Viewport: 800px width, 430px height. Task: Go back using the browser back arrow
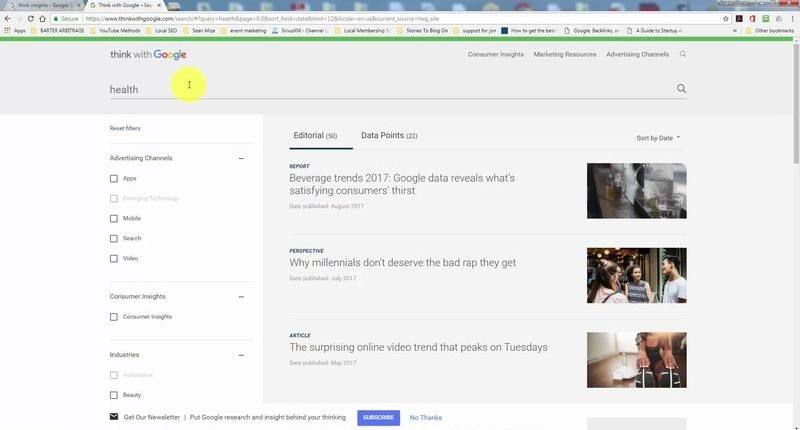7,18
